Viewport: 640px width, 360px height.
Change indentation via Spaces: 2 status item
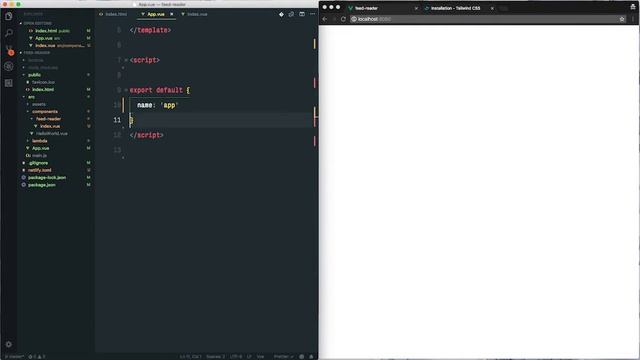216,357
